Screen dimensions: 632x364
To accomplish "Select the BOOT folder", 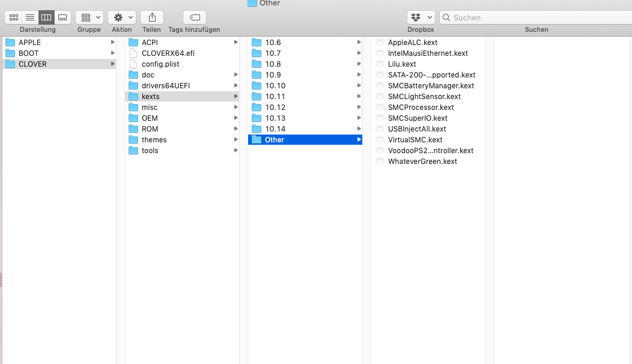I will (59, 53).
